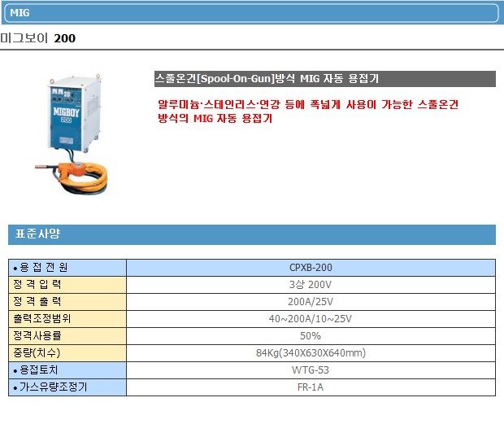The width and height of the screenshot is (504, 424).
Task: Click the 200A/25V value cell
Action: (x=311, y=302)
